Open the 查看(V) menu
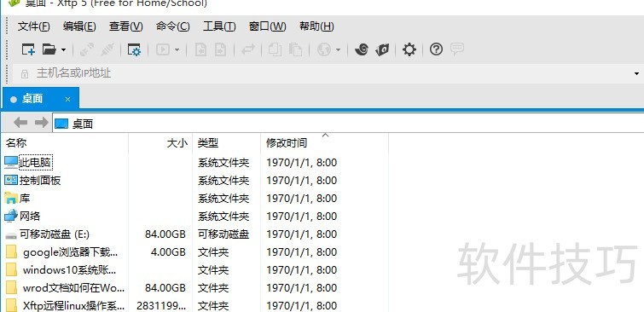The image size is (644, 312). (x=125, y=26)
